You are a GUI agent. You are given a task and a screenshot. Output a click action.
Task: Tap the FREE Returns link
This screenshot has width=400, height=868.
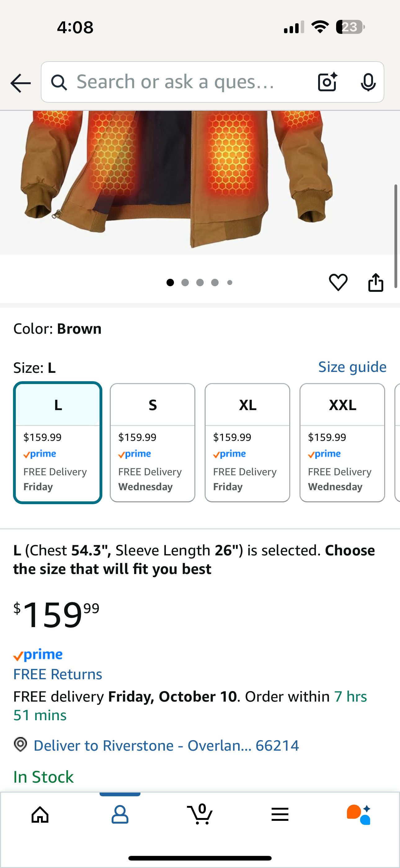[58, 674]
